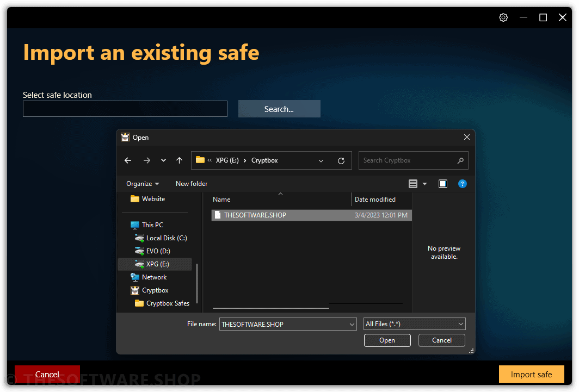Minimize the Cryptbox window
The width and height of the screenshot is (579, 392).
click(x=523, y=17)
